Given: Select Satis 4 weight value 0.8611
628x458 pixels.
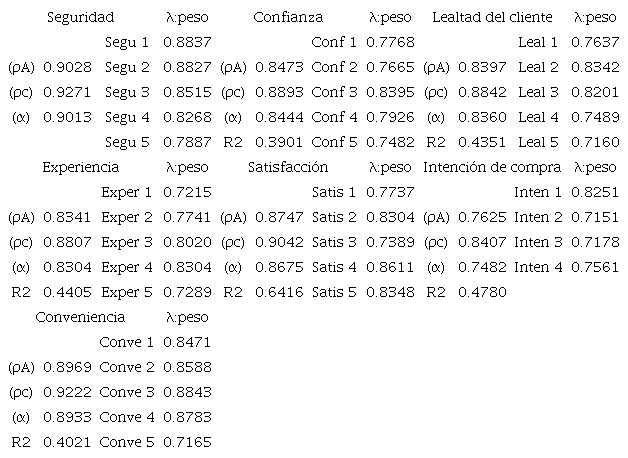Looking at the screenshot, I should (x=391, y=267).
